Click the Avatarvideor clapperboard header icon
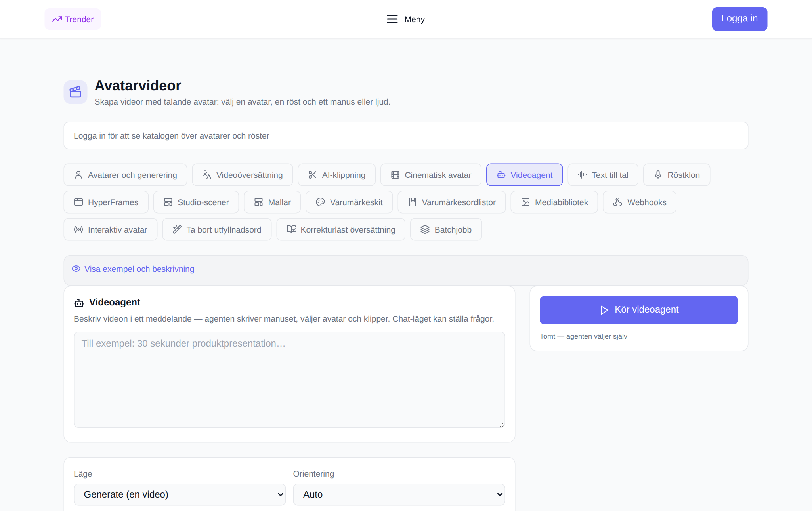 75,92
